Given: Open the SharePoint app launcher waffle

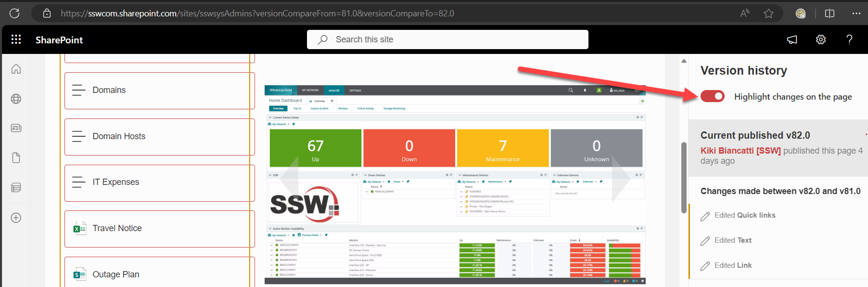Looking at the screenshot, I should [x=16, y=39].
